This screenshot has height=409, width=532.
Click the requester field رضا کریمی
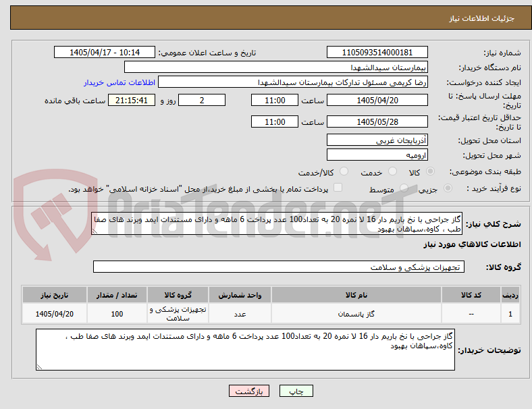tap(293, 82)
